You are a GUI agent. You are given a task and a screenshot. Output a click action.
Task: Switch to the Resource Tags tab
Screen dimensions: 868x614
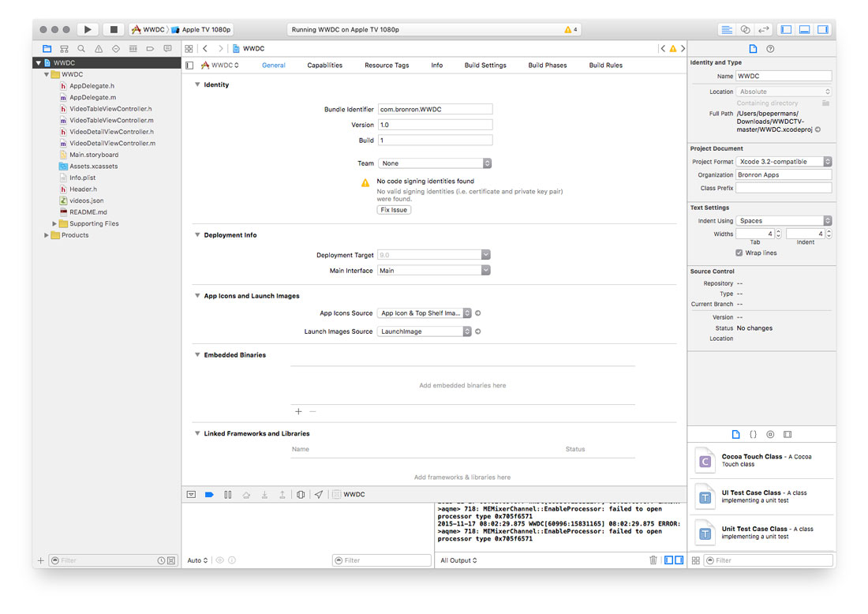[x=387, y=66]
